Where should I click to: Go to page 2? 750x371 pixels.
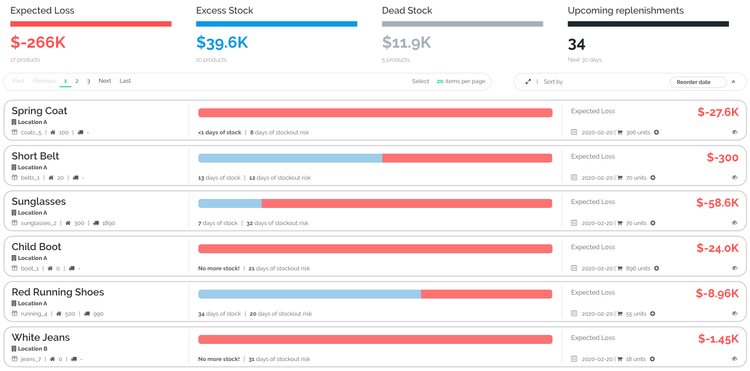77,81
